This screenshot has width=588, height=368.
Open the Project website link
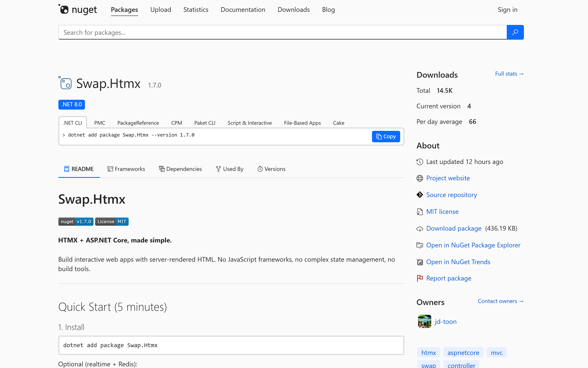448,178
